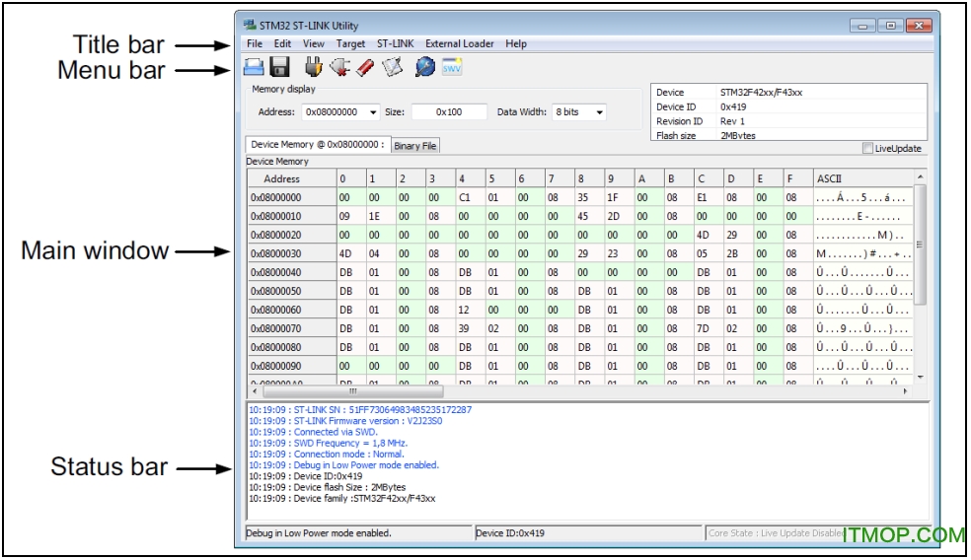
Task: Click the ASCII column header
Action: [x=863, y=178]
